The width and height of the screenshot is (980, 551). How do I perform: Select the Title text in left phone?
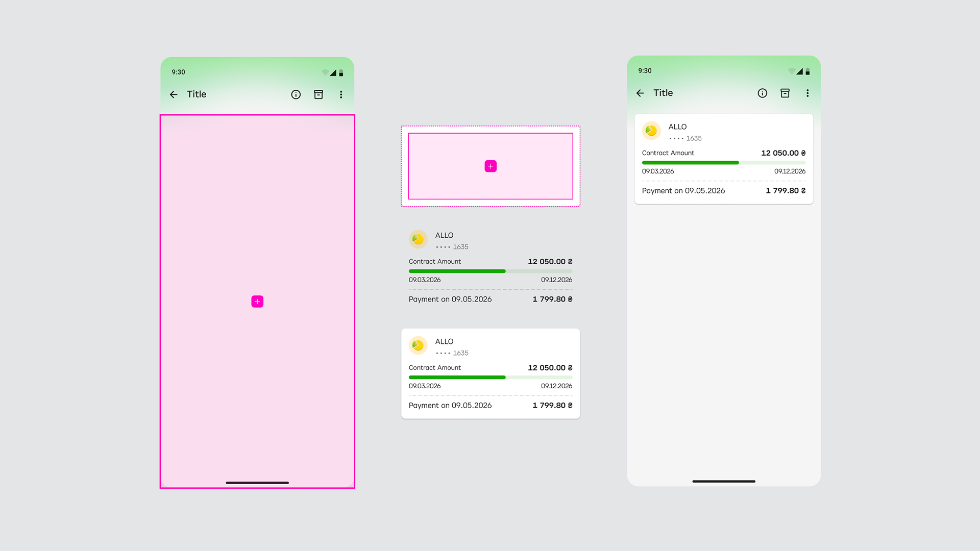(x=197, y=94)
